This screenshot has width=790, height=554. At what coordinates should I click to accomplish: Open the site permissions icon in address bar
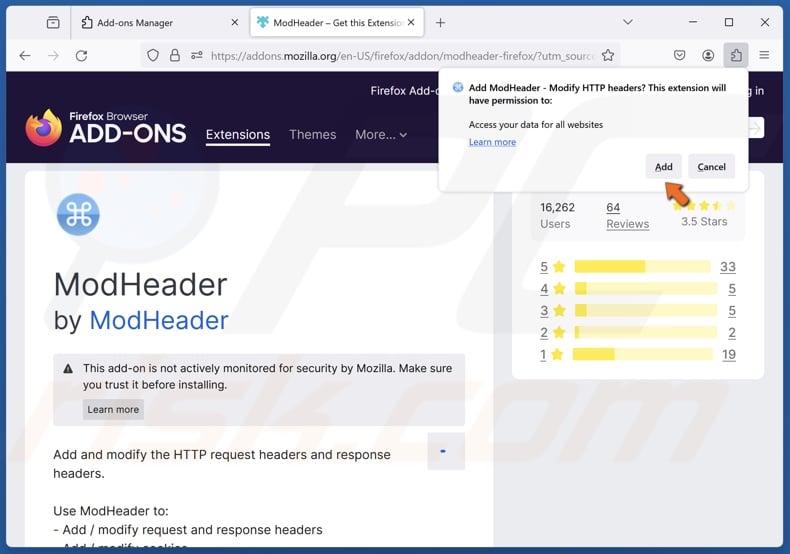[196, 55]
